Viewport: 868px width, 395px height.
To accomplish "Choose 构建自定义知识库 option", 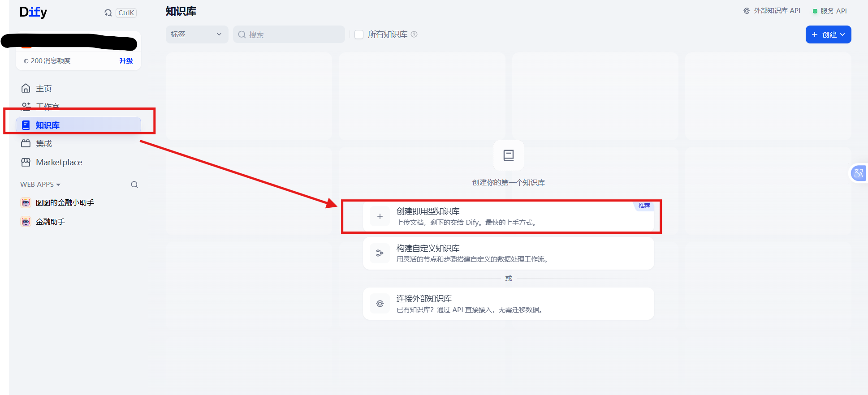I will click(x=509, y=253).
